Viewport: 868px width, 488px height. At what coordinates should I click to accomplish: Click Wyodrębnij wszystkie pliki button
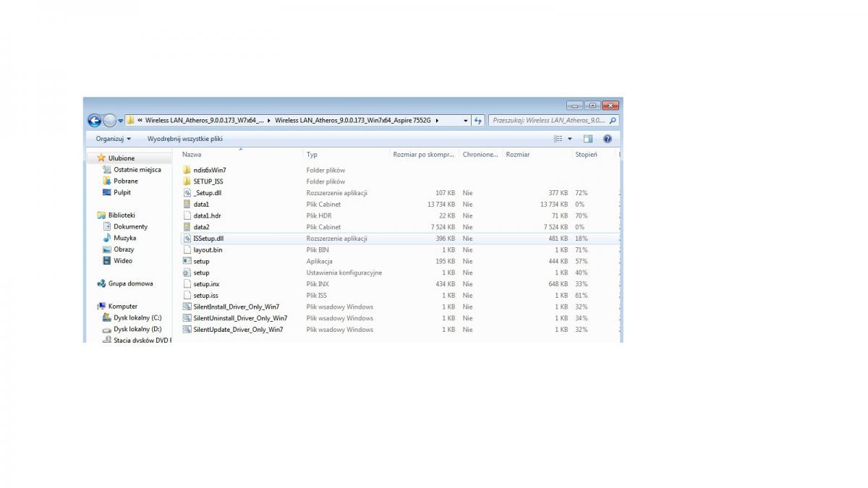tap(185, 139)
